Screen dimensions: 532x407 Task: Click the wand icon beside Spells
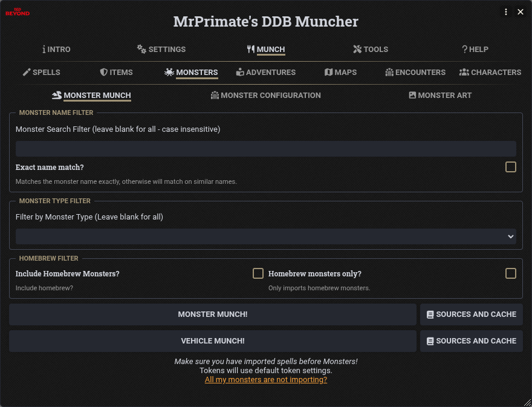pos(27,72)
